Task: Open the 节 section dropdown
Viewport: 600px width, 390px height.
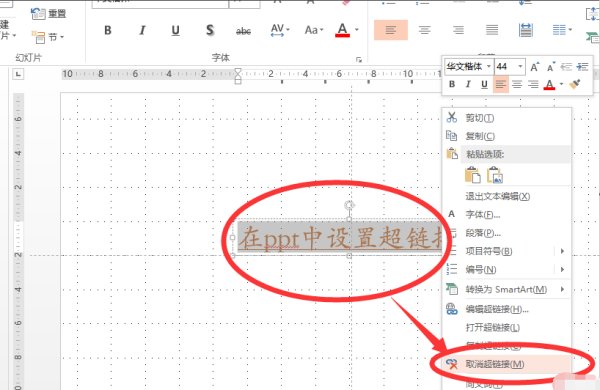Action: pyautogui.click(x=48, y=37)
